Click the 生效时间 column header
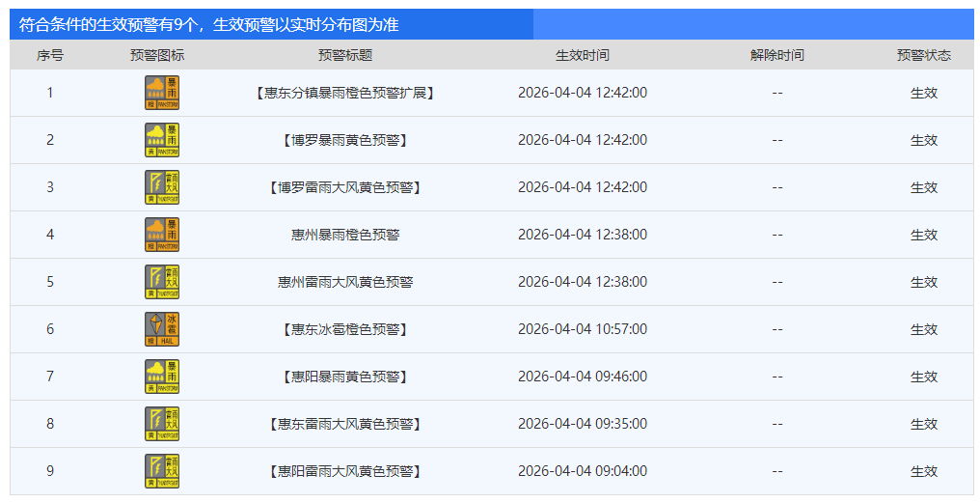Screen dimensions: 980x503 582,55
